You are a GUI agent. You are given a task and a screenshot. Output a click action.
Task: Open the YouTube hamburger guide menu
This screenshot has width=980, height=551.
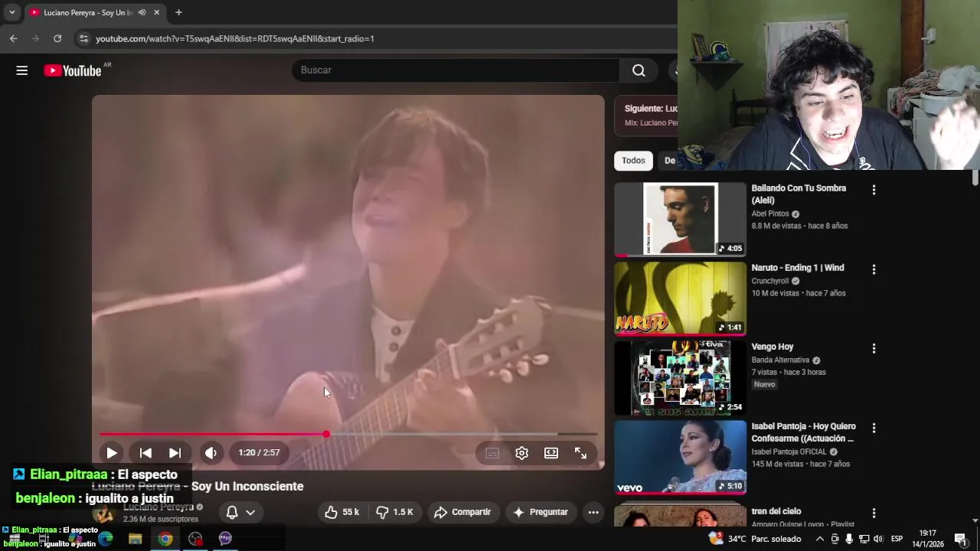[21, 70]
